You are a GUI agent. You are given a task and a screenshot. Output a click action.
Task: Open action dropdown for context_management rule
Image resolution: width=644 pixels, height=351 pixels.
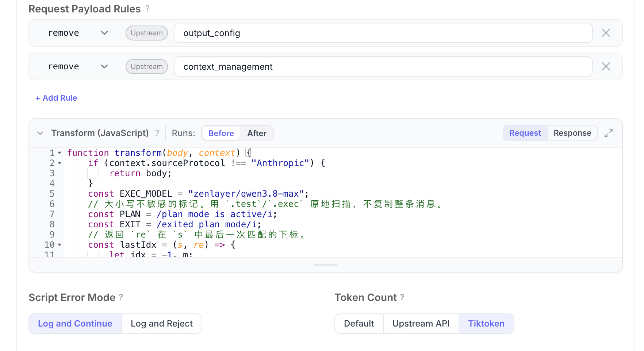click(x=78, y=66)
